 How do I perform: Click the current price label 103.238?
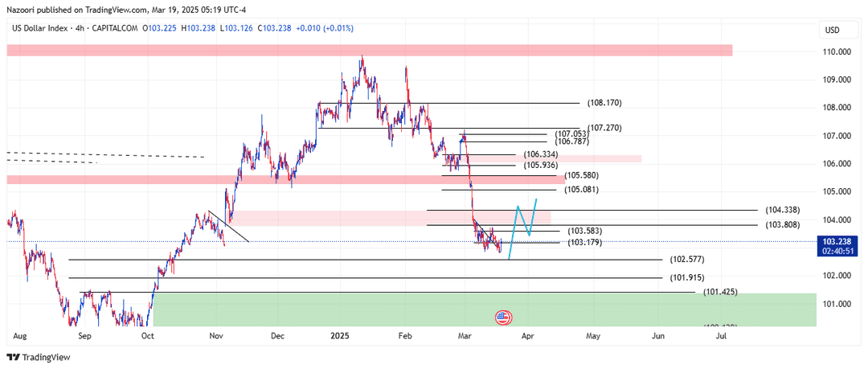(837, 241)
